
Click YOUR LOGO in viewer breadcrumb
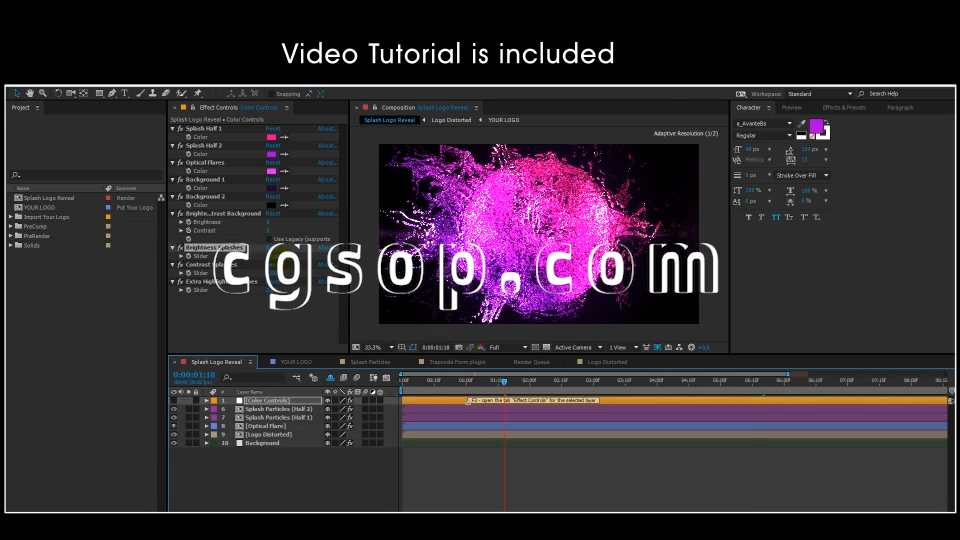tap(503, 120)
